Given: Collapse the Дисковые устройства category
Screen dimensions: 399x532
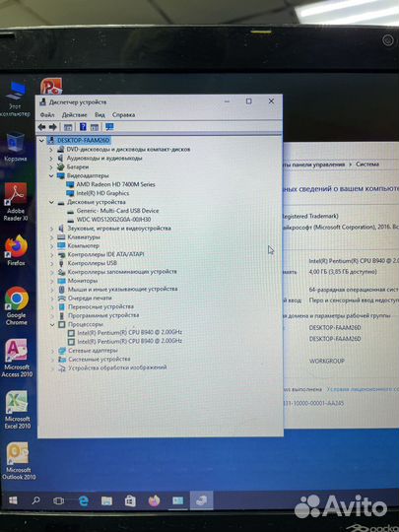Looking at the screenshot, I should [x=51, y=202].
